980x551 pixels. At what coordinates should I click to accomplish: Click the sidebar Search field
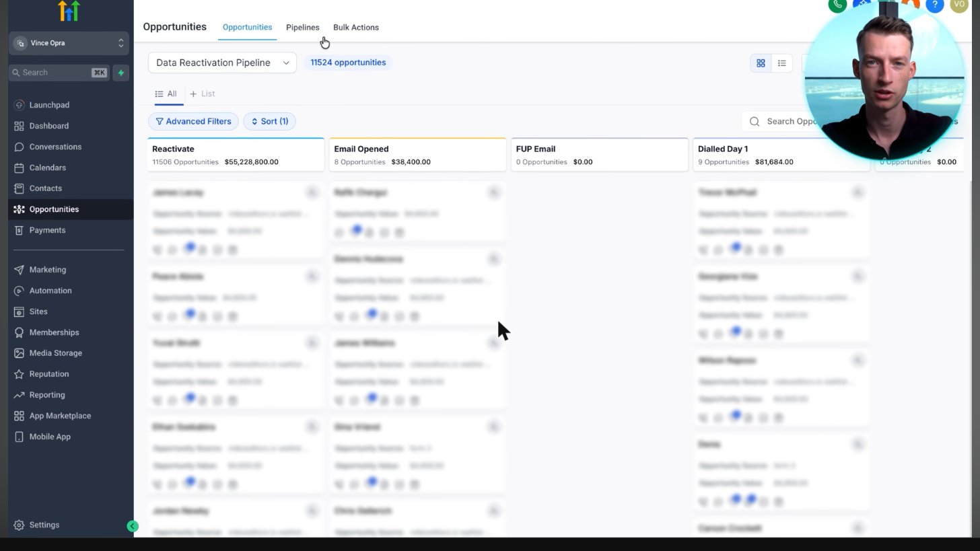59,73
